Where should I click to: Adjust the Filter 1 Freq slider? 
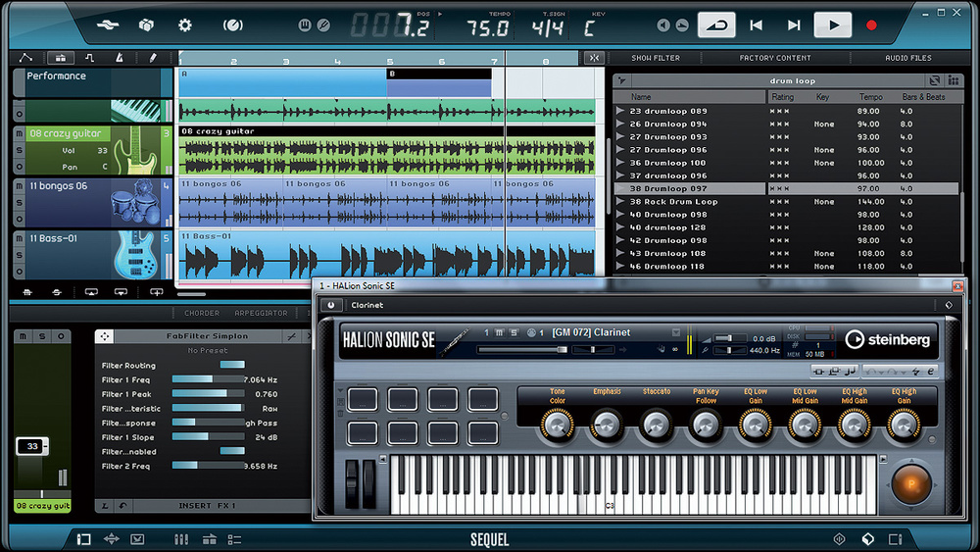(x=208, y=379)
